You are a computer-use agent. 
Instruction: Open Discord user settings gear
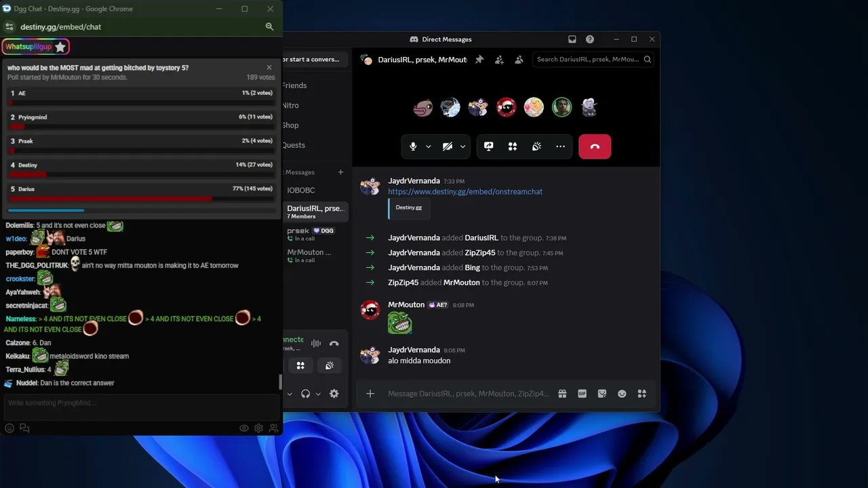click(334, 394)
